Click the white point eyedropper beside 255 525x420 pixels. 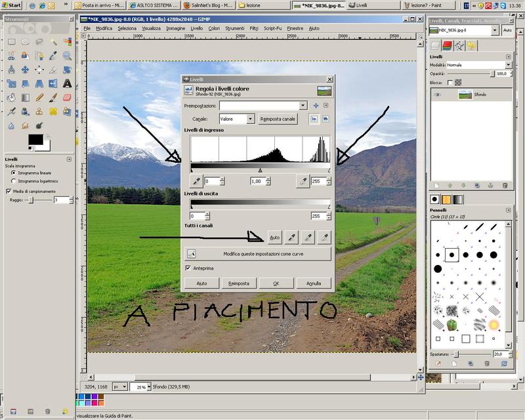303,181
